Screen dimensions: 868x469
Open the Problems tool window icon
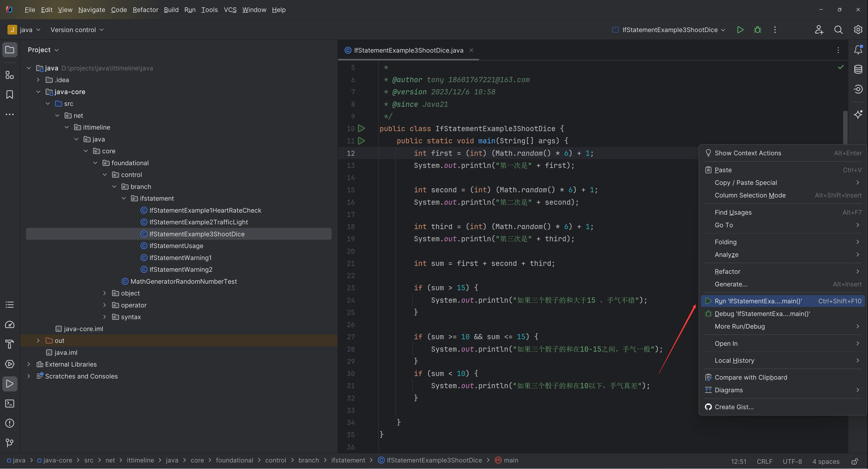[10, 423]
